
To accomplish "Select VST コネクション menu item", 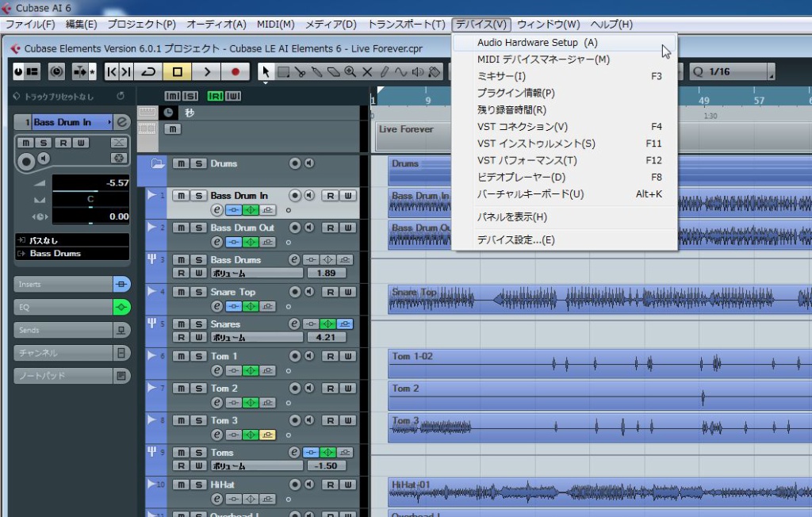I will pos(565,127).
